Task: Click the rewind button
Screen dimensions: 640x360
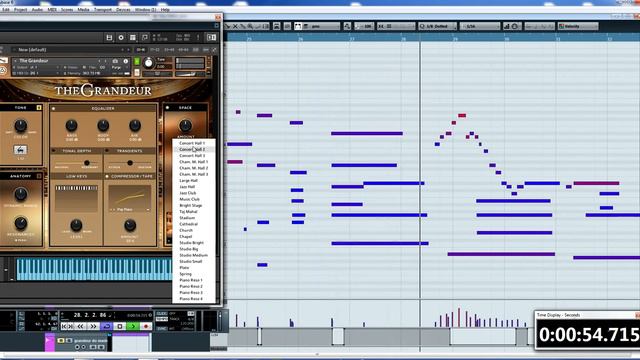Action: pos(81,327)
